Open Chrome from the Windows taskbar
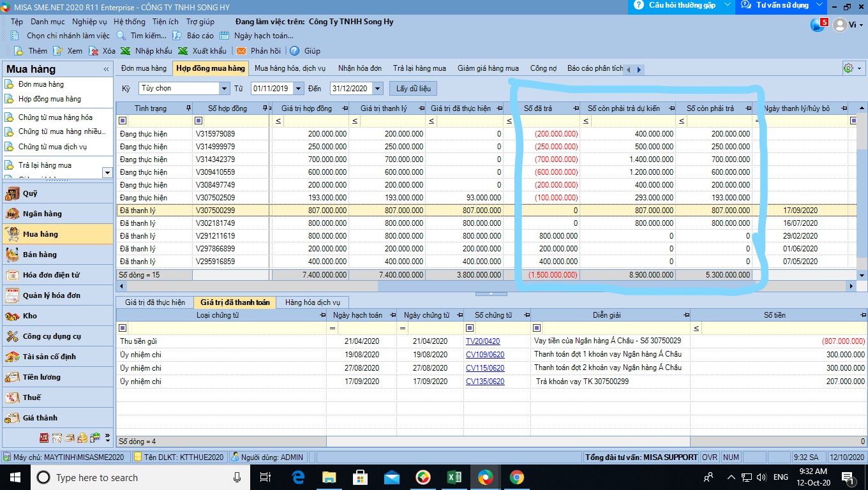The image size is (868, 490). [517, 477]
